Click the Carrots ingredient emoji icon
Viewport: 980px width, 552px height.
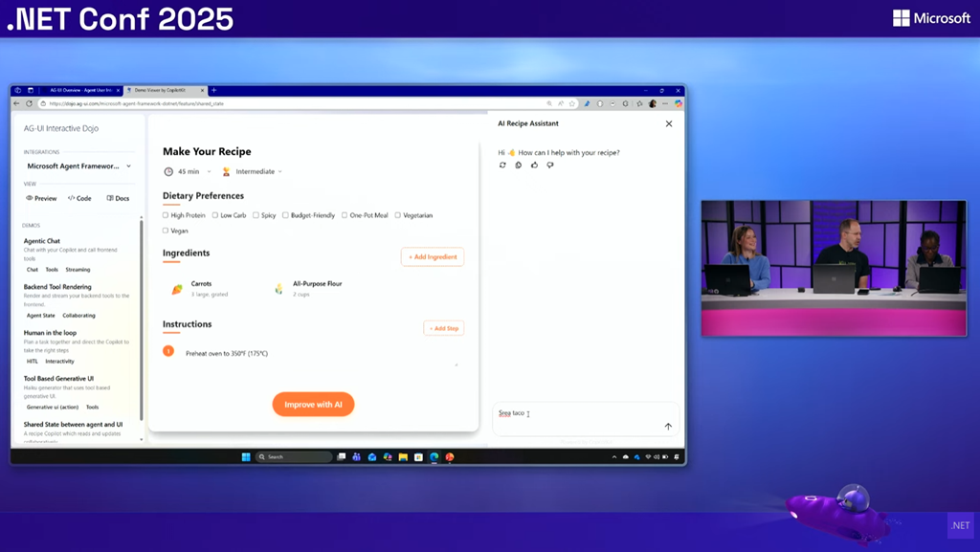177,289
